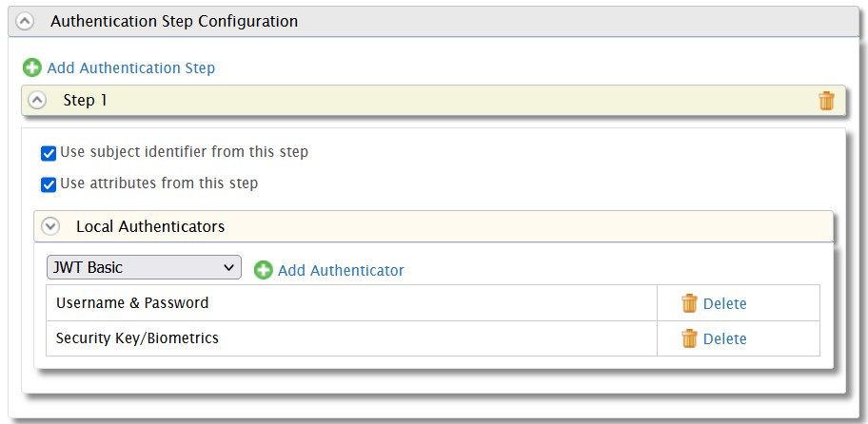Click the green plus icon beside Add Authentication Step
This screenshot has height=424, width=868.
coord(32,68)
